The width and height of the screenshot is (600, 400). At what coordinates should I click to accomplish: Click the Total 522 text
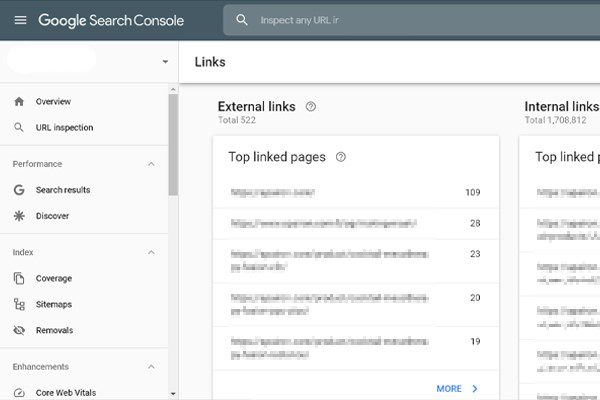(x=237, y=120)
